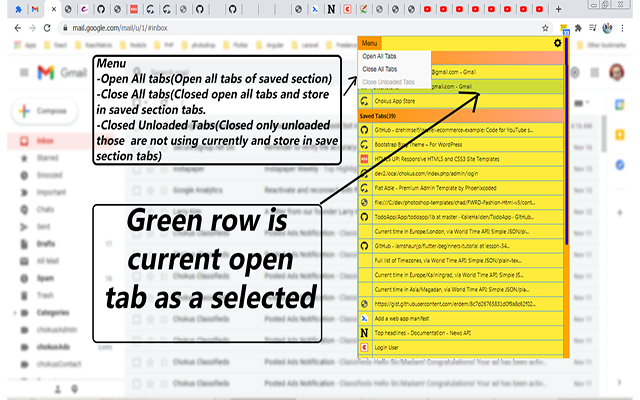Click the Chokus App Store row favicon
Screen dimensions: 640x400
coord(364,101)
